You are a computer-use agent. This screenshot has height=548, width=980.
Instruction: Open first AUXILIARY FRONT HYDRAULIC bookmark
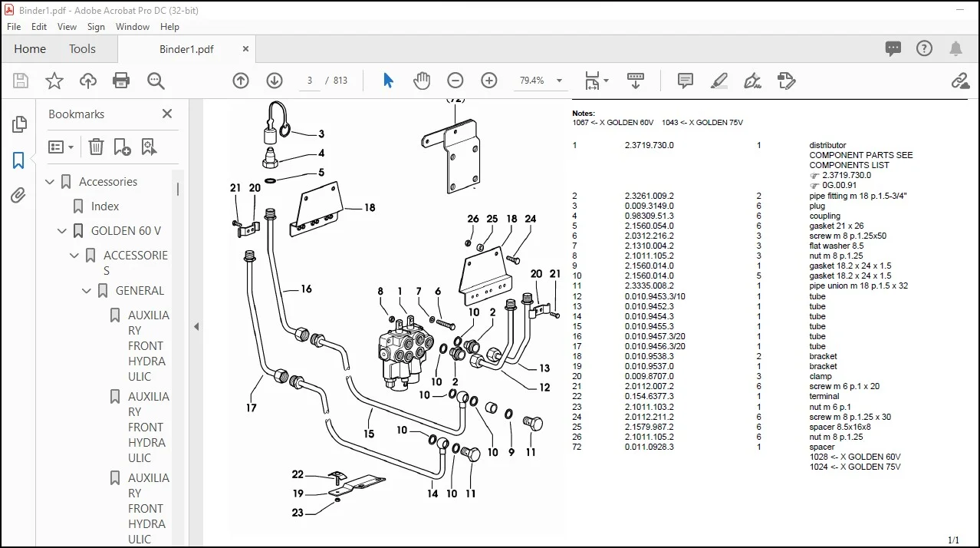(x=149, y=345)
